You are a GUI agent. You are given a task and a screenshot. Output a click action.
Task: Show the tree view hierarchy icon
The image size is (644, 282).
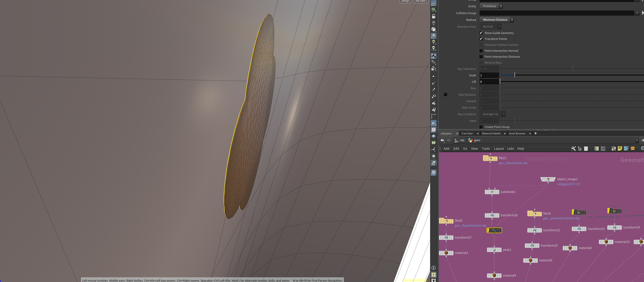pyautogui.click(x=580, y=149)
